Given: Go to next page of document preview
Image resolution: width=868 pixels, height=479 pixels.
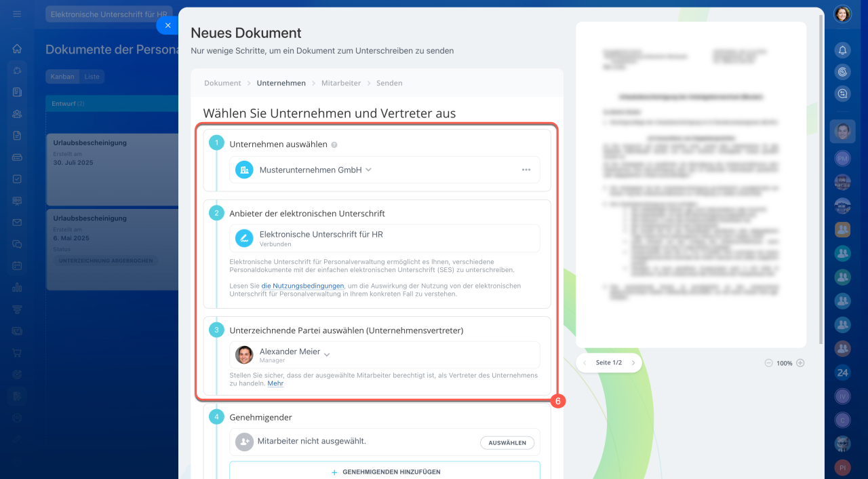Looking at the screenshot, I should 633,363.
